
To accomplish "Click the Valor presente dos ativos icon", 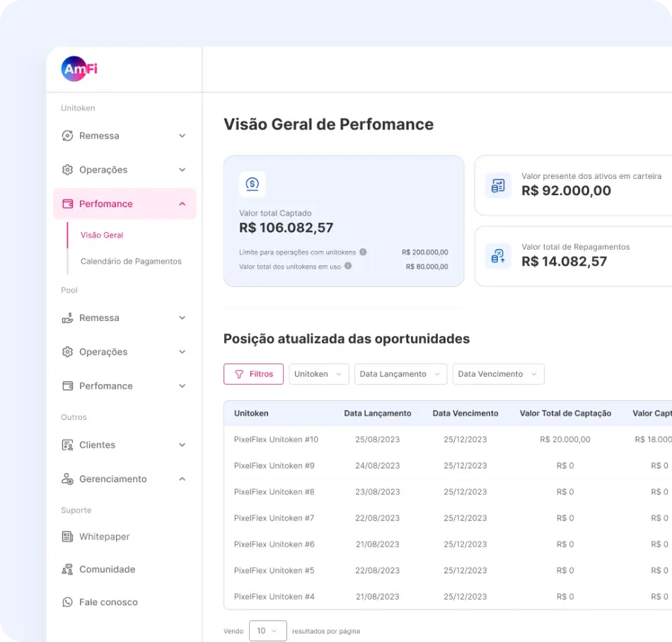I will pyautogui.click(x=498, y=186).
